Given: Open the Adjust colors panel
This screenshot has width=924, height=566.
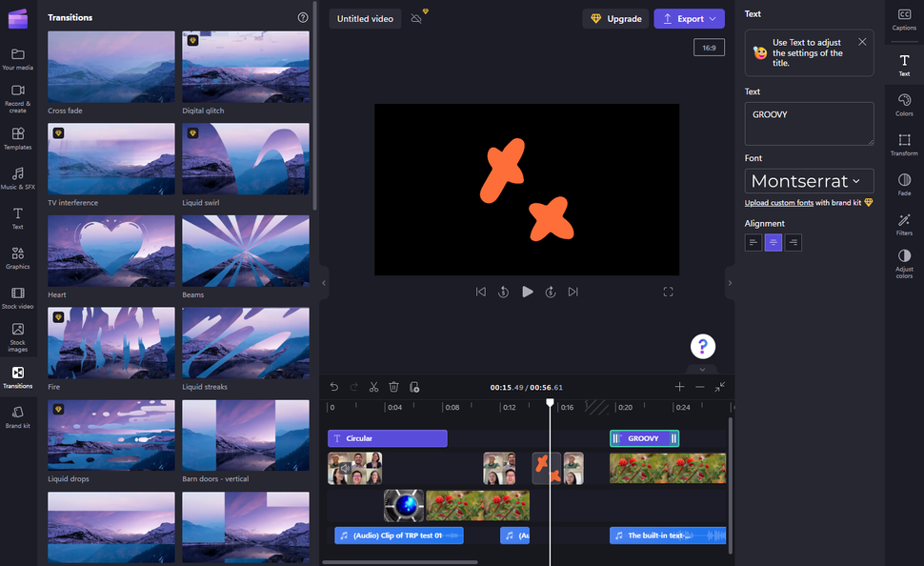Looking at the screenshot, I should 903,263.
